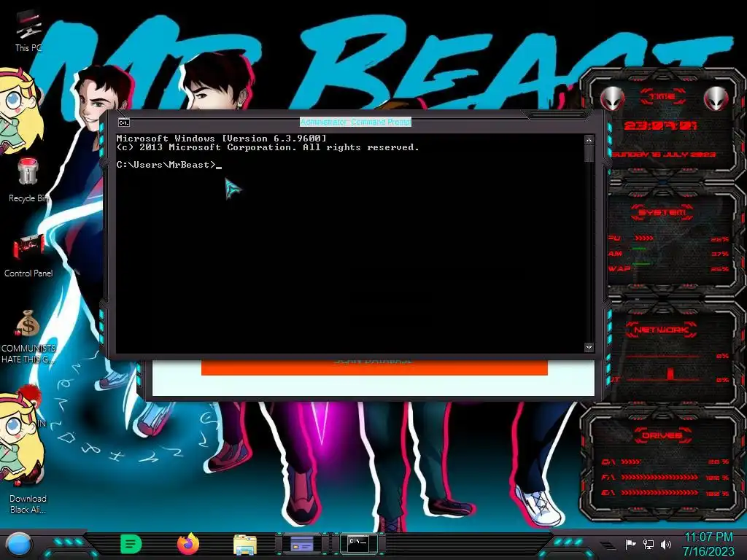Launch Firefox from the taskbar
Viewport: 747px width, 560px height.
[x=188, y=544]
